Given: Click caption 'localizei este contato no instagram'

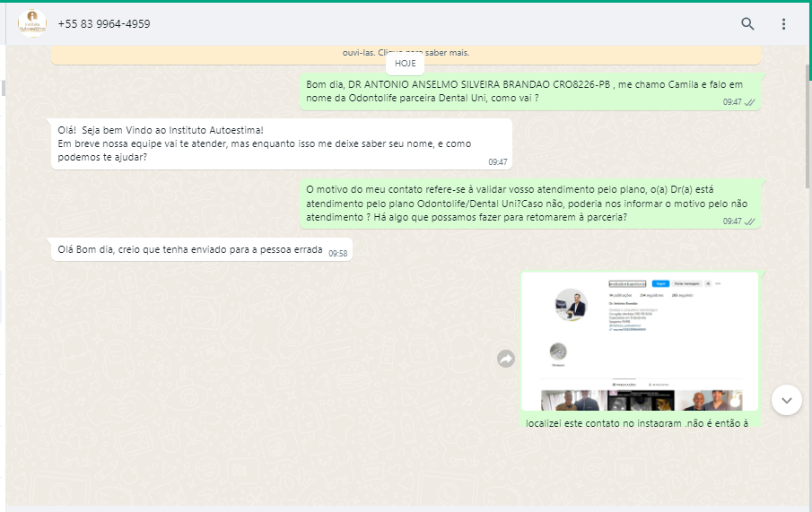Looking at the screenshot, I should click(x=637, y=422).
